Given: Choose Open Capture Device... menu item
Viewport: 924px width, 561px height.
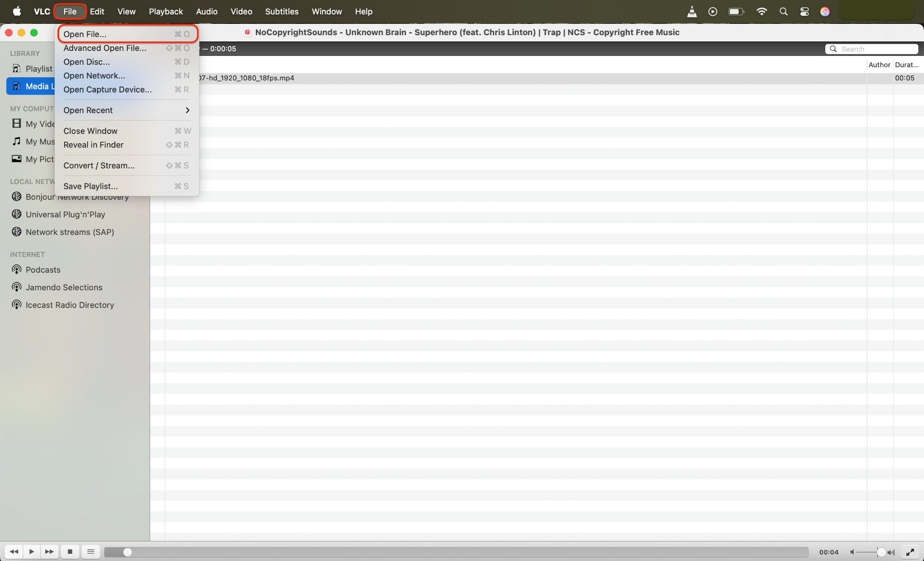Looking at the screenshot, I should pyautogui.click(x=127, y=89).
